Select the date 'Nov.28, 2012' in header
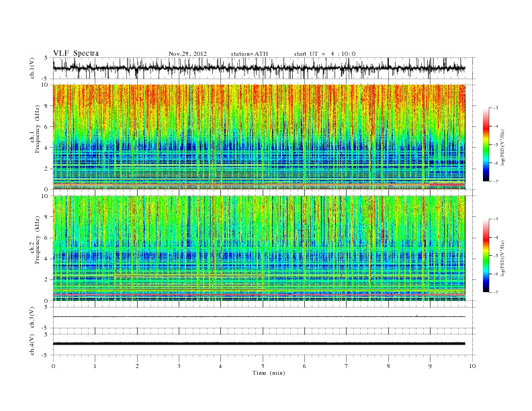The image size is (532, 411). click(x=187, y=54)
